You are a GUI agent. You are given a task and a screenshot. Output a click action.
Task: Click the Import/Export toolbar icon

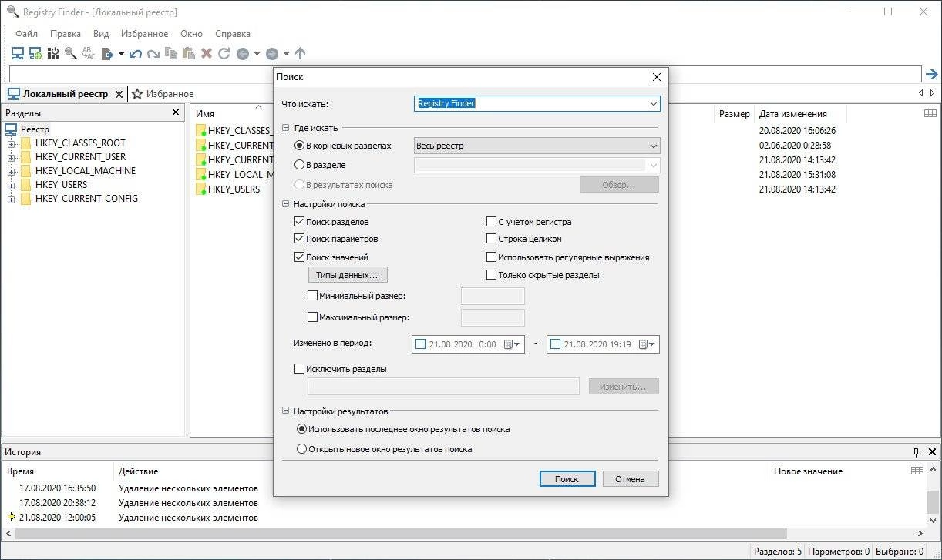tap(107, 53)
